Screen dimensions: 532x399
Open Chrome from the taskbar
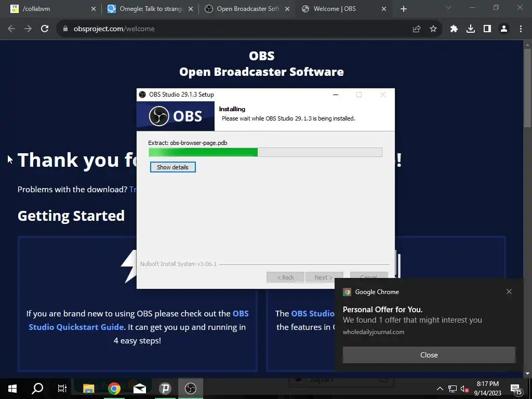(x=114, y=389)
